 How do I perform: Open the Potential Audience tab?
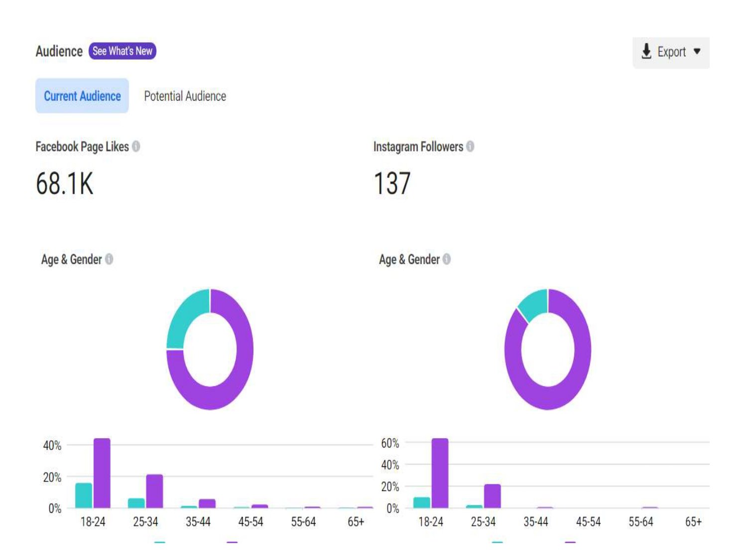(x=185, y=96)
